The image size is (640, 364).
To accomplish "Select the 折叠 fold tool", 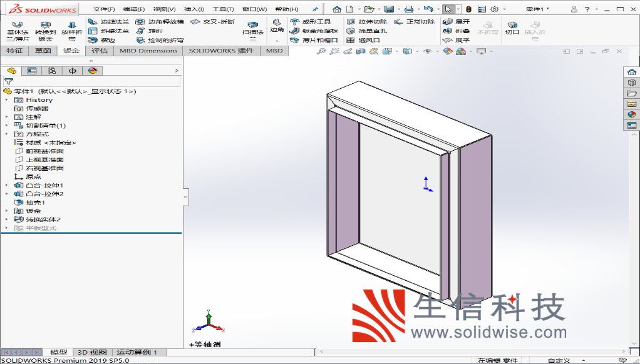I will click(457, 31).
